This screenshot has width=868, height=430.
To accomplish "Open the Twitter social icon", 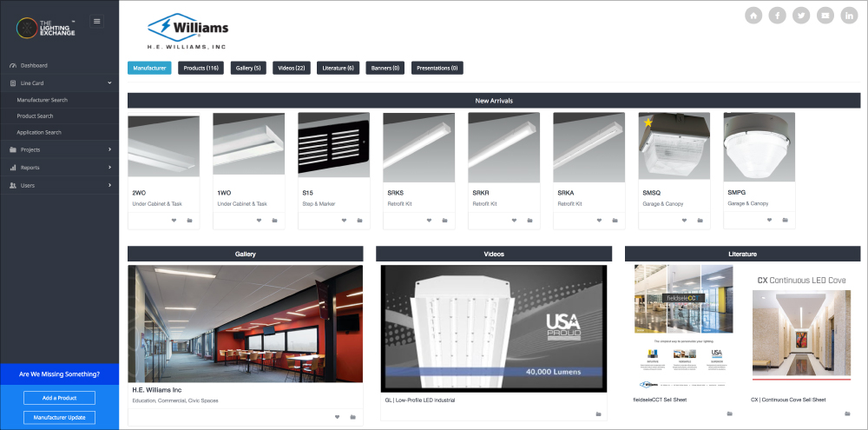I will click(801, 16).
